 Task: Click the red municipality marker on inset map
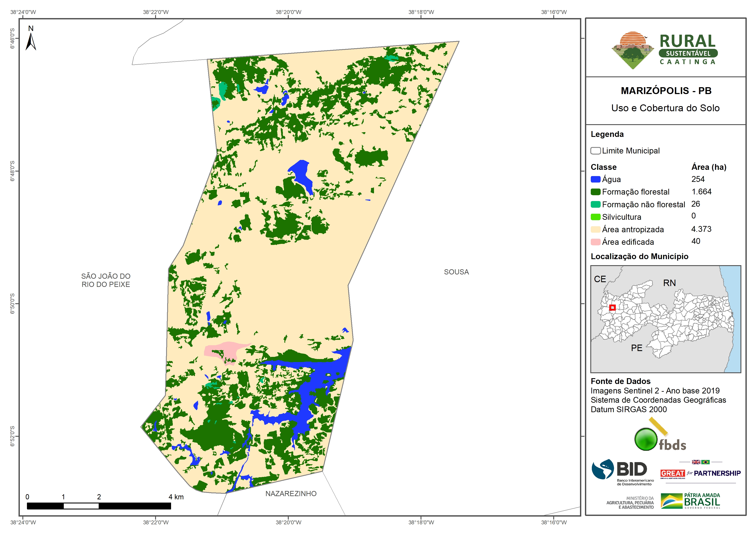tap(612, 308)
